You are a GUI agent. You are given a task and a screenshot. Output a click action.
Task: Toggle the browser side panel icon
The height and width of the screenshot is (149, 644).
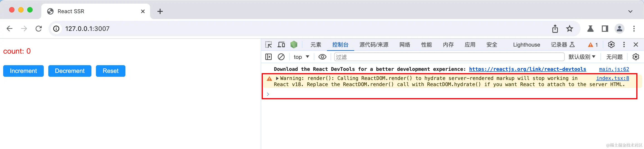(605, 29)
